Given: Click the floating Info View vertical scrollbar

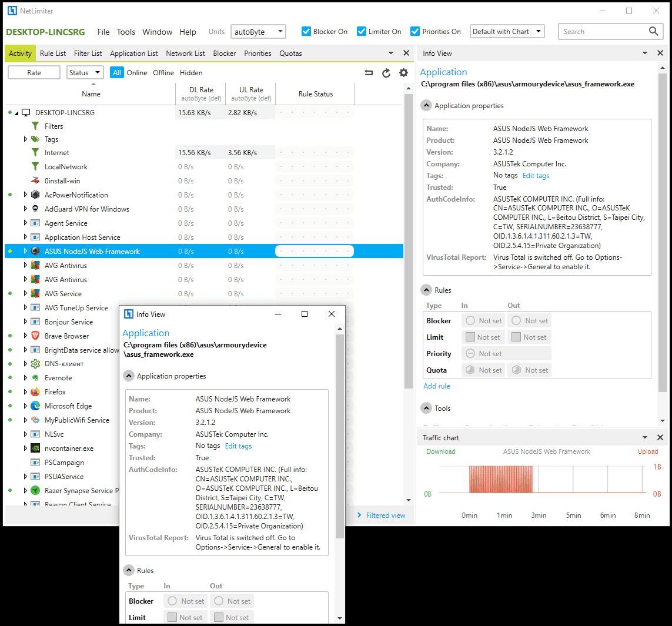Looking at the screenshot, I should 340,436.
